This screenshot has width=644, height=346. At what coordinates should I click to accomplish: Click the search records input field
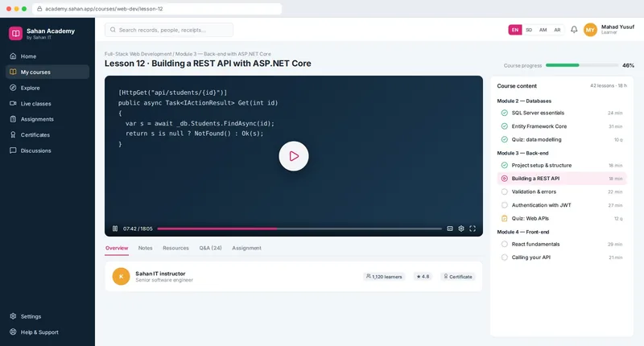[x=169, y=30]
